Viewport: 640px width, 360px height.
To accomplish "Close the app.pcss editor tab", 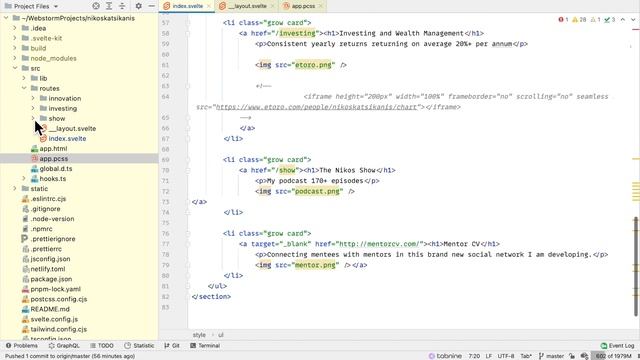I will pyautogui.click(x=320, y=6).
